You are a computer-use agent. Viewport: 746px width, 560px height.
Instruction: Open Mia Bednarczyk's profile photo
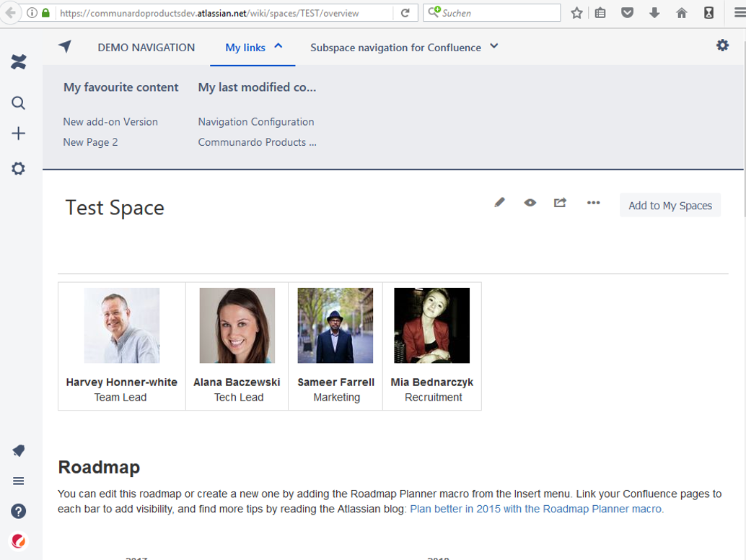pyautogui.click(x=432, y=325)
